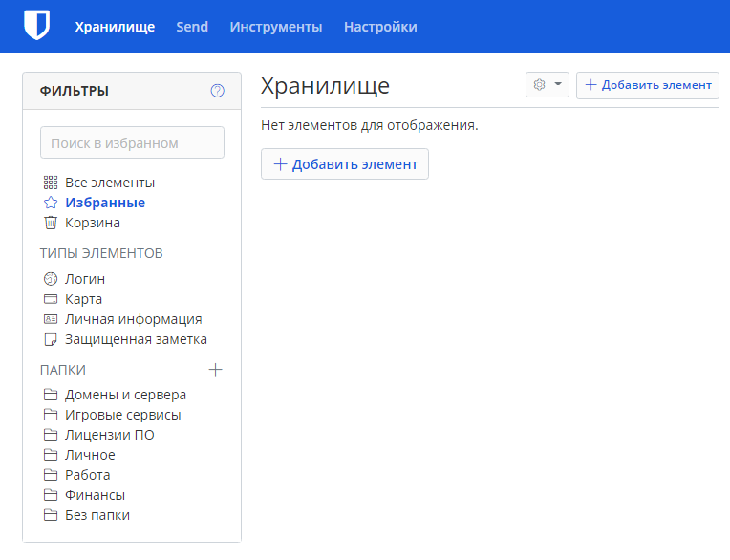Go to Настройки in the top bar
Image resolution: width=730 pixels, height=560 pixels.
coord(380,27)
